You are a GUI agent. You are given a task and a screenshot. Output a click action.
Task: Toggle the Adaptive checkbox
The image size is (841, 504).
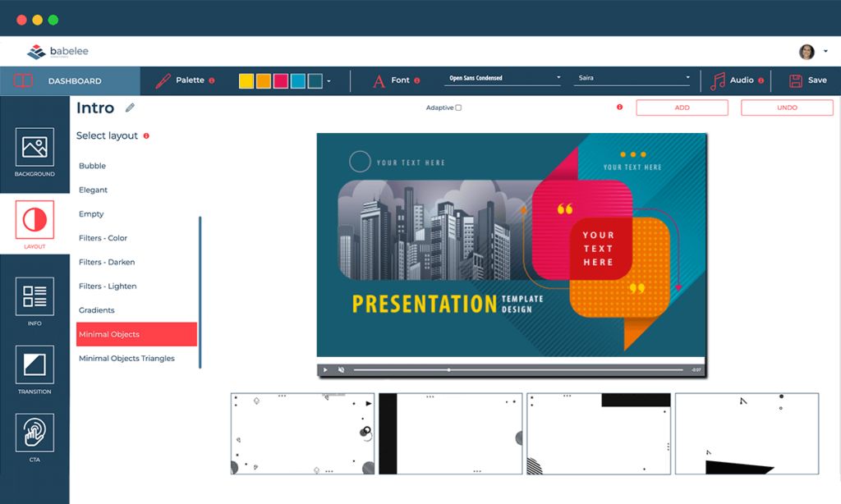point(458,108)
